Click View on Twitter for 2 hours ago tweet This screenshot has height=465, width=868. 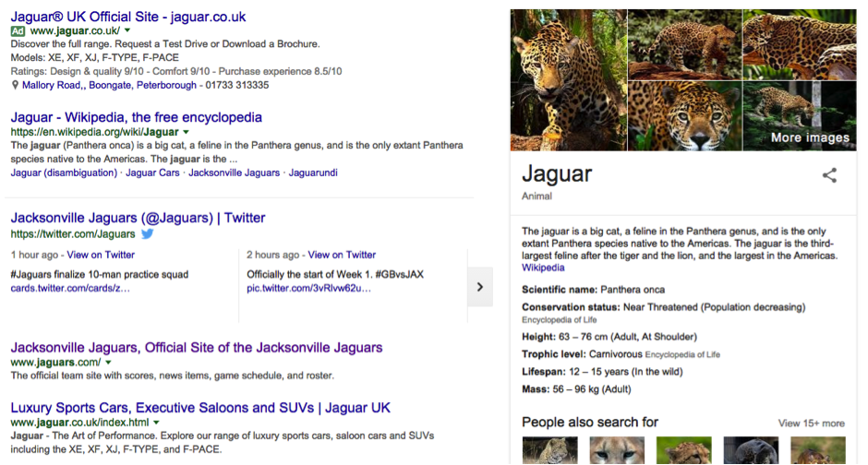[x=342, y=255]
